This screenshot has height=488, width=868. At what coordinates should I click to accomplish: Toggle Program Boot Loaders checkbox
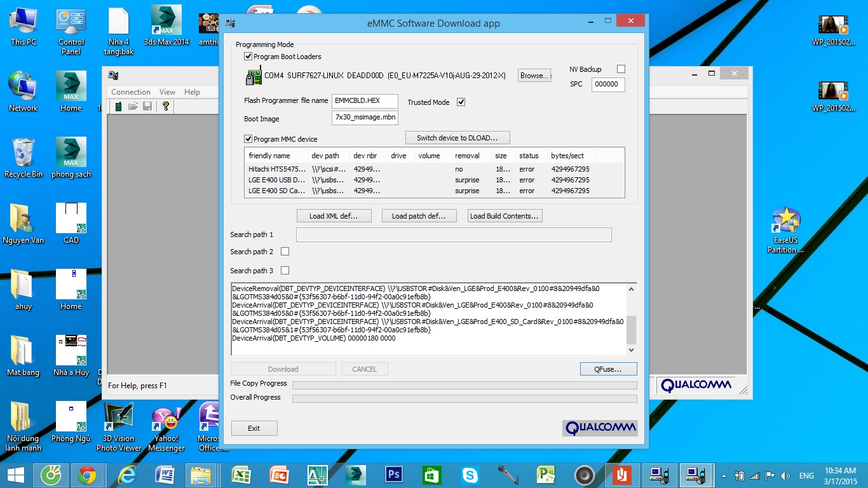(x=248, y=57)
